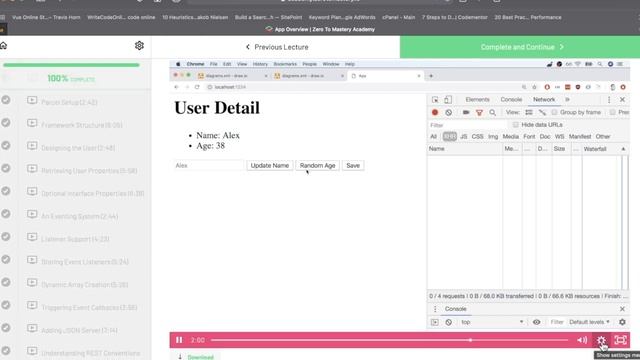This screenshot has height=360, width=640.
Task: Open console context top dropdown
Action: tap(492, 322)
